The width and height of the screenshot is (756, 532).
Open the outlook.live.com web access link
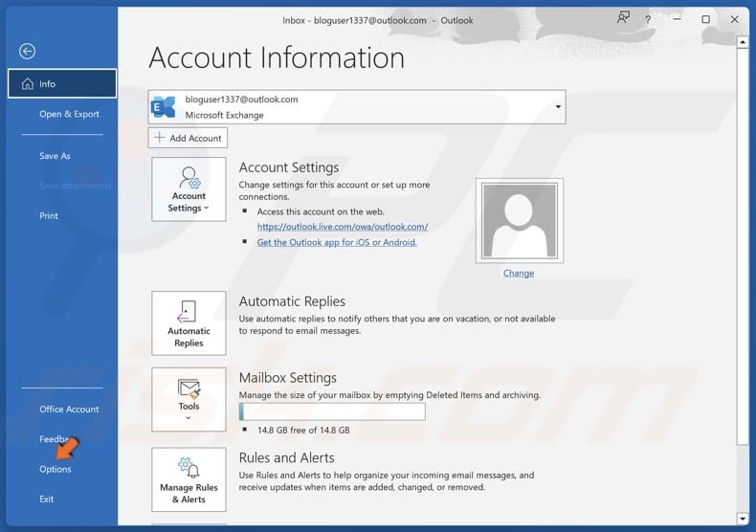click(x=343, y=227)
